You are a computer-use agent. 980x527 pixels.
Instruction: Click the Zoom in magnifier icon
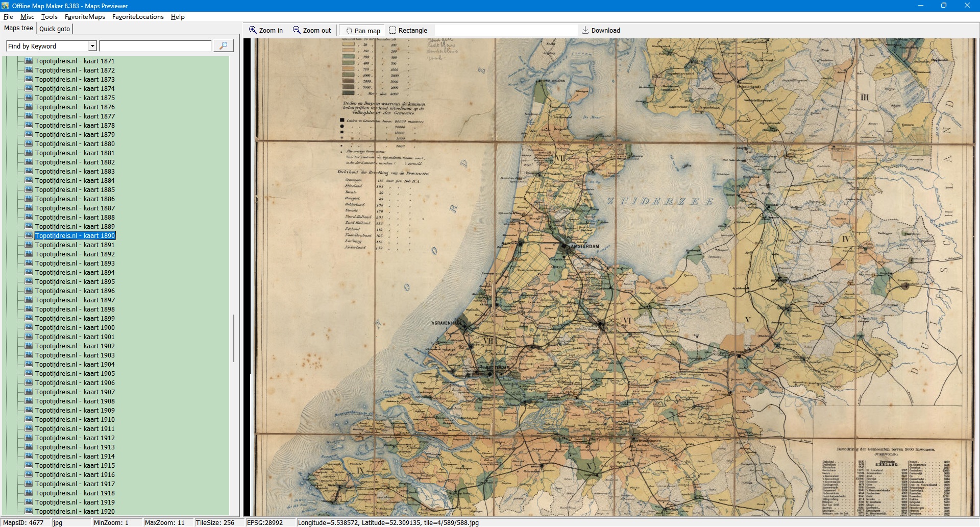coord(253,30)
